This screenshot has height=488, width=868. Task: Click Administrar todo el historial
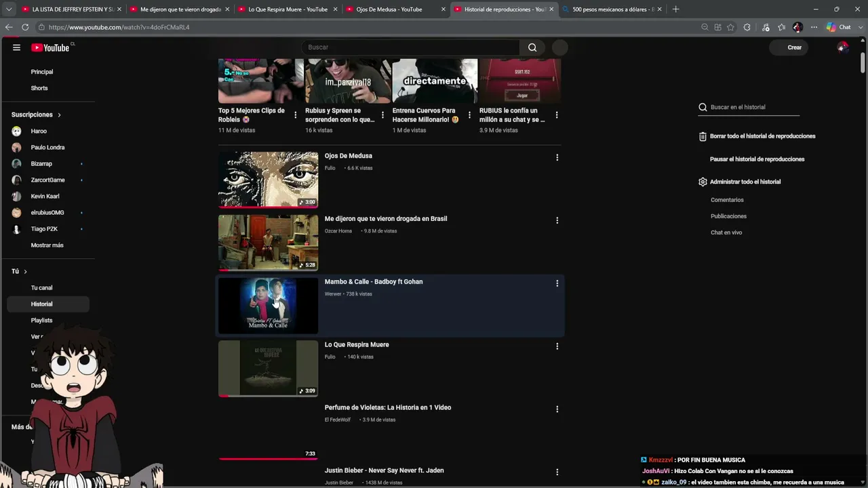tap(745, 182)
